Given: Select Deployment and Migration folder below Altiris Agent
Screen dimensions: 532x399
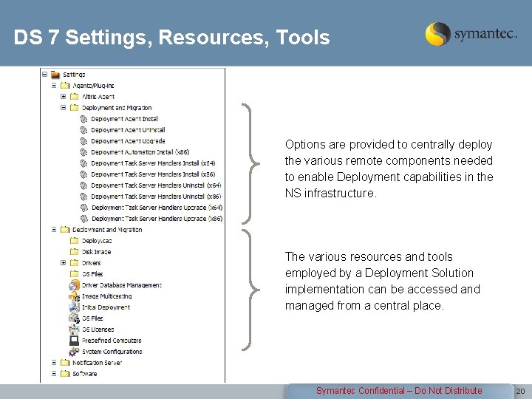Looking at the screenshot, I should [74, 108].
